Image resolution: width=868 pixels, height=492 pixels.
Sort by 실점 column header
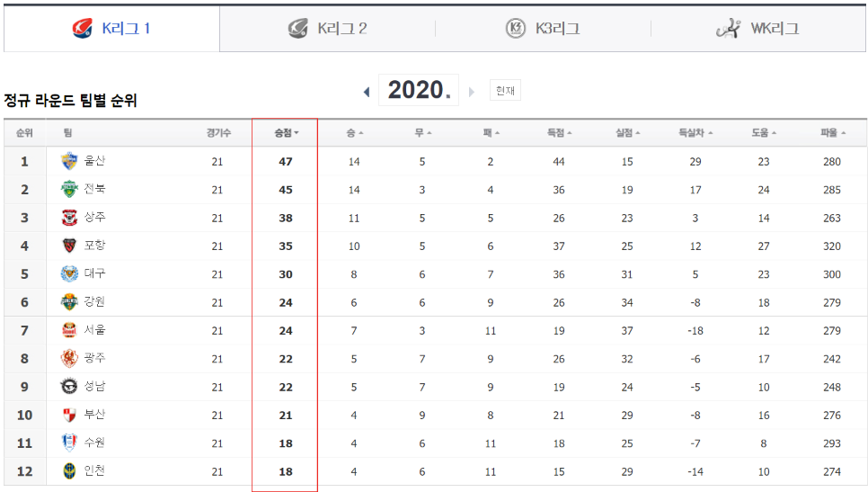(x=627, y=133)
